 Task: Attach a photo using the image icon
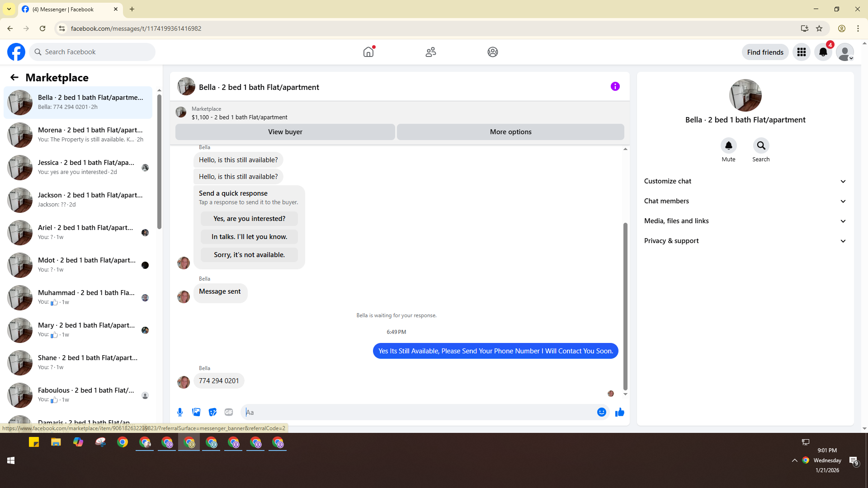pos(196,412)
